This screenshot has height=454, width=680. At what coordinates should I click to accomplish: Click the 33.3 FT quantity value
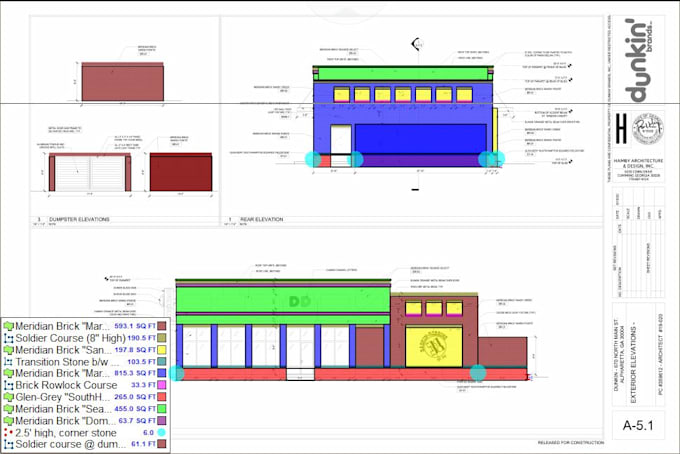[143, 385]
